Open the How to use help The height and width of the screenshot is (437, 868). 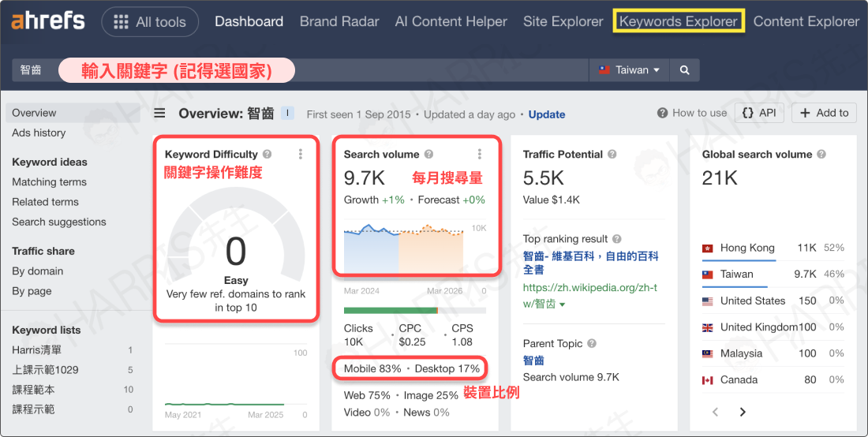692,113
